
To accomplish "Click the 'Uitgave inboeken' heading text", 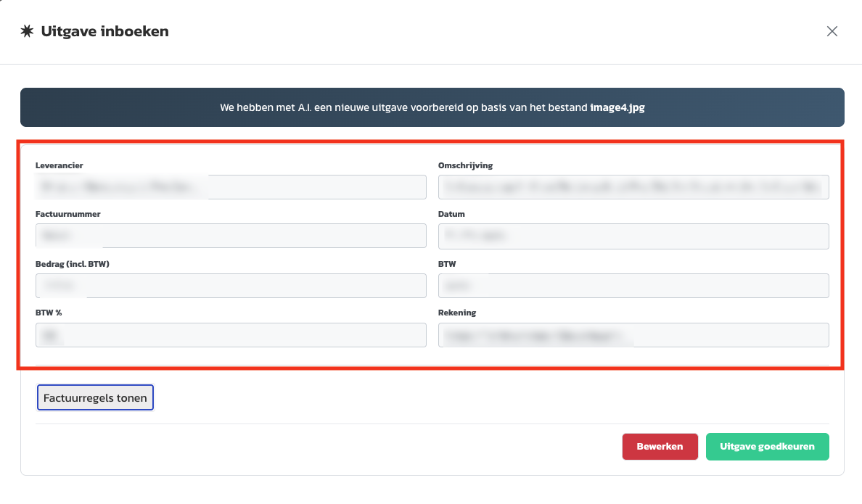I will (104, 31).
